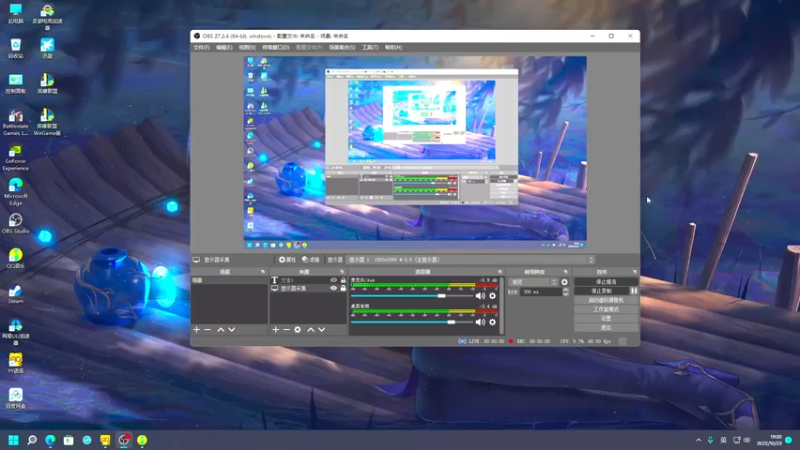
Task: Open Microsoft Store from taskbar
Action: tap(68, 440)
